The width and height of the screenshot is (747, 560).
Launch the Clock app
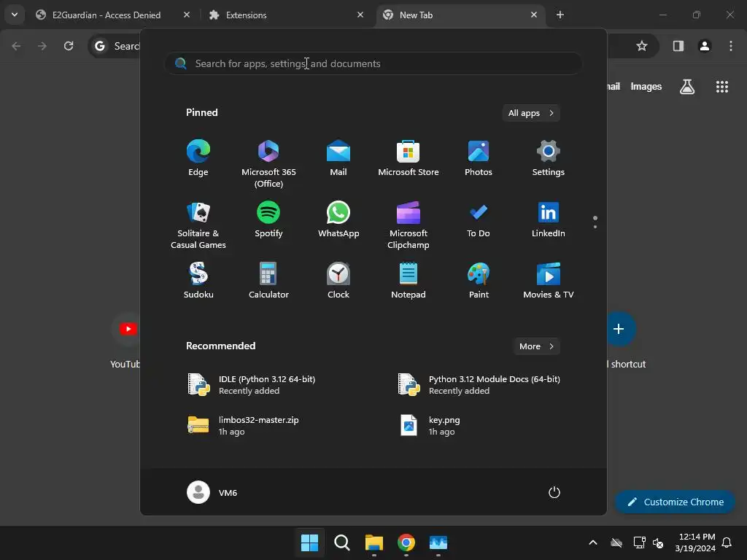pos(338,281)
